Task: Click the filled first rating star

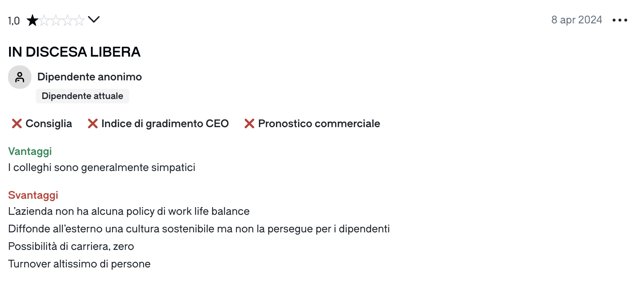Action: [32, 20]
